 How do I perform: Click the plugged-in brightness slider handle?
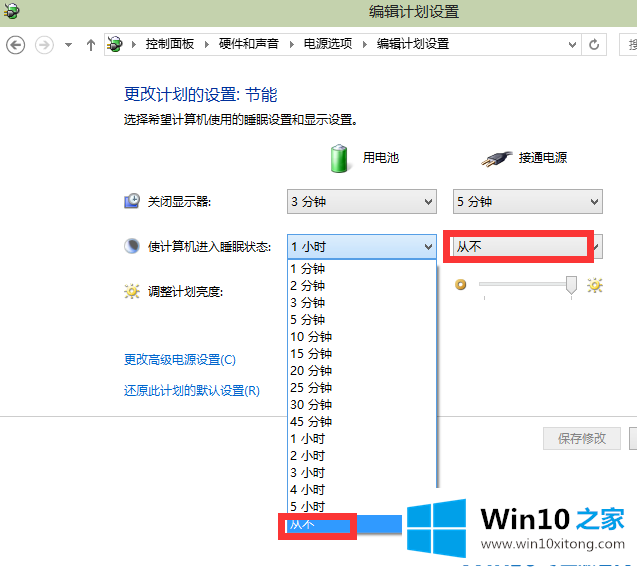[x=571, y=285]
